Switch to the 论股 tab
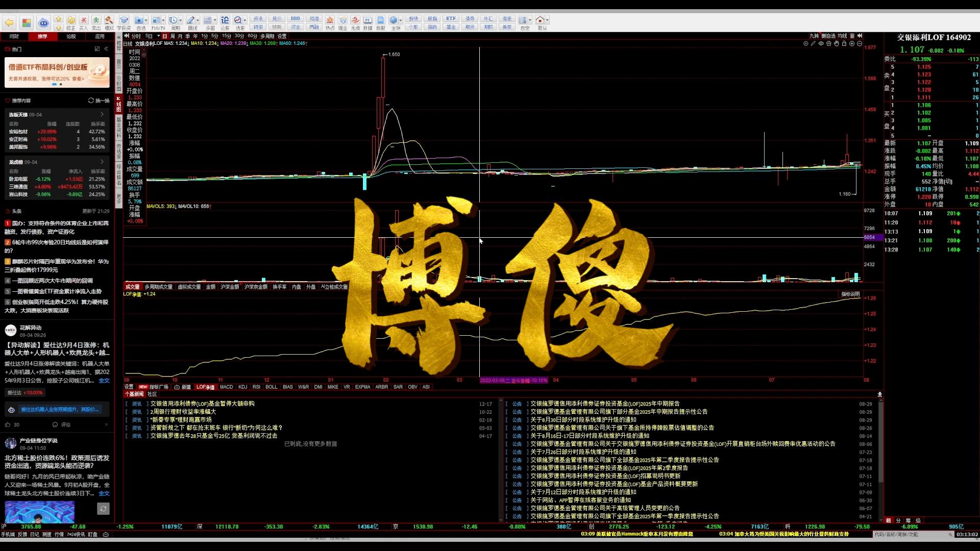 pyautogui.click(x=71, y=36)
